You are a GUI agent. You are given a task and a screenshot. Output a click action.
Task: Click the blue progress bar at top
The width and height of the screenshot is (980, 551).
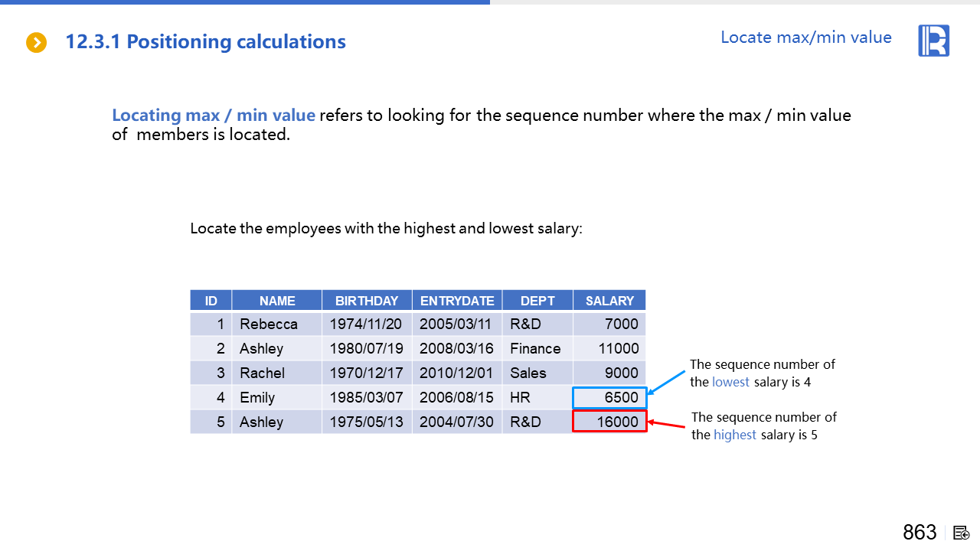pyautogui.click(x=245, y=2)
